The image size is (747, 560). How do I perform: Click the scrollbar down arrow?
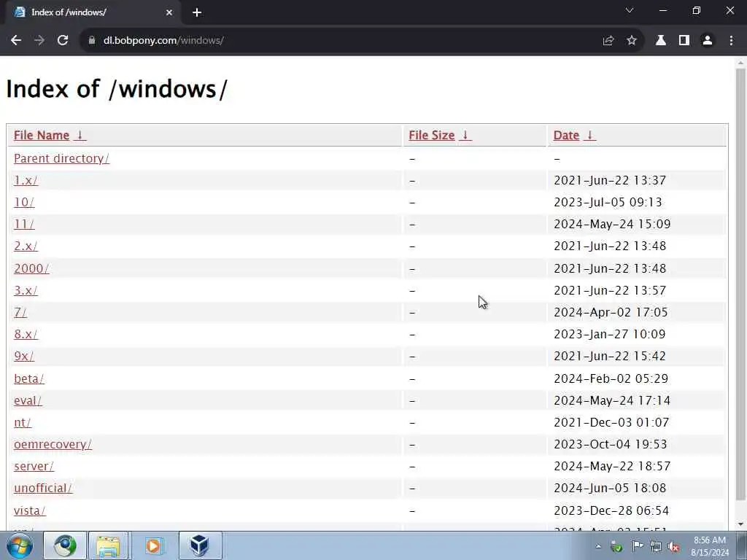(740, 525)
